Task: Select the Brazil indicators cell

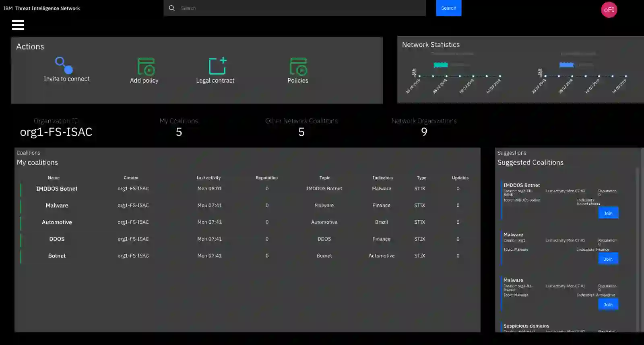Action: pos(382,222)
